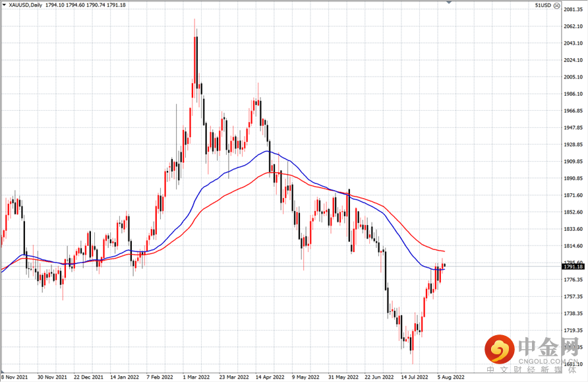Click the 14 Apr 2022 date label
Viewport: 588px width, 382px height.
pyautogui.click(x=270, y=377)
